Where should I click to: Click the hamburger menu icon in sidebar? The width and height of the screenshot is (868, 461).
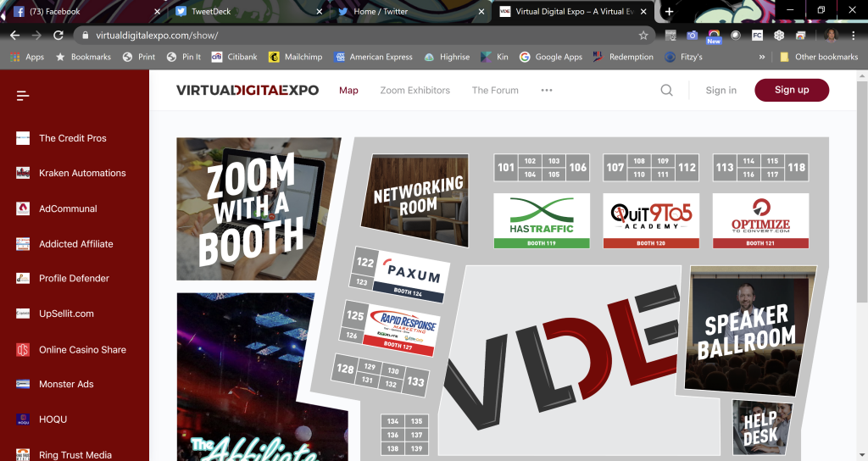(23, 96)
